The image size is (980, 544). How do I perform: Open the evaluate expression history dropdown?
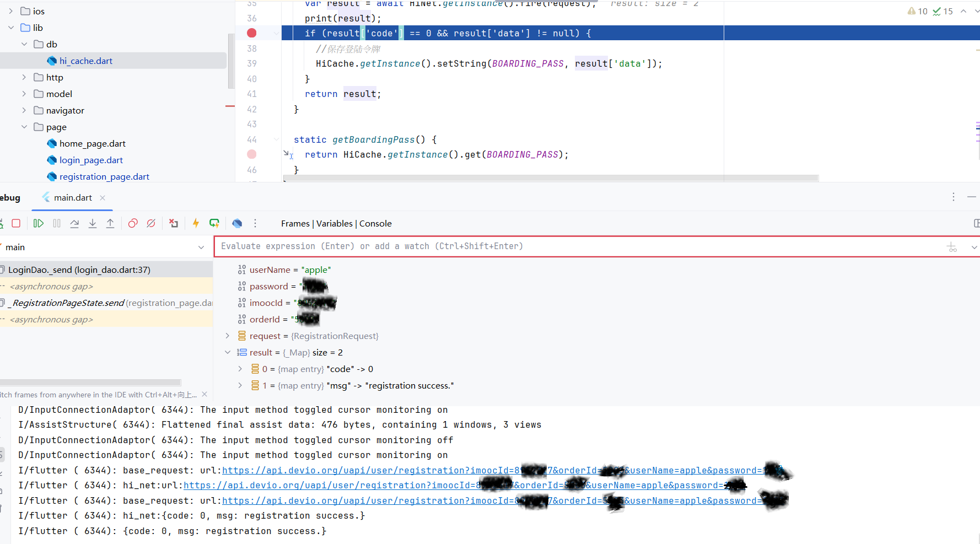(974, 247)
